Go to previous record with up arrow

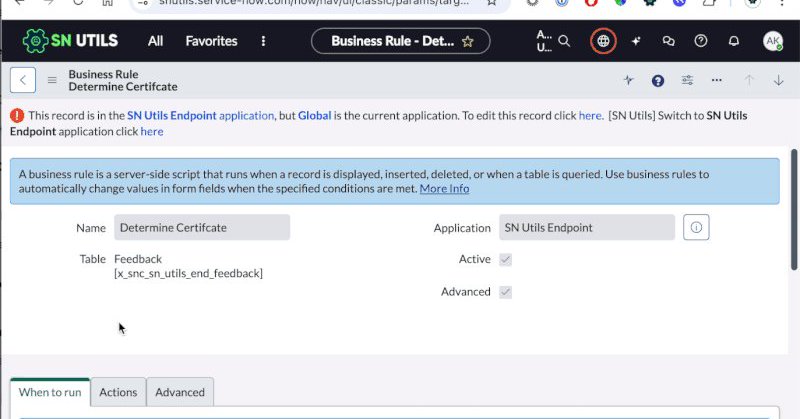pyautogui.click(x=749, y=80)
